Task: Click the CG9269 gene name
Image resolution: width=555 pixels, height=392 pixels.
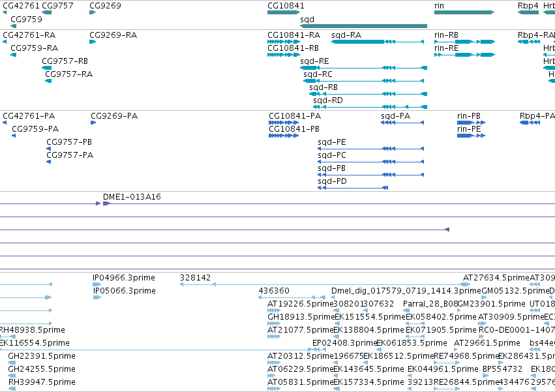Action: tap(105, 6)
